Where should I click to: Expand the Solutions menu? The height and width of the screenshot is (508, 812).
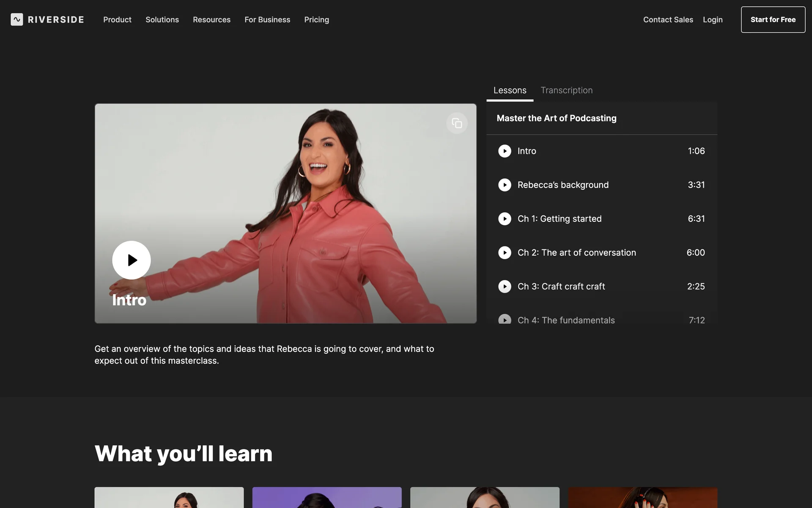(x=162, y=19)
